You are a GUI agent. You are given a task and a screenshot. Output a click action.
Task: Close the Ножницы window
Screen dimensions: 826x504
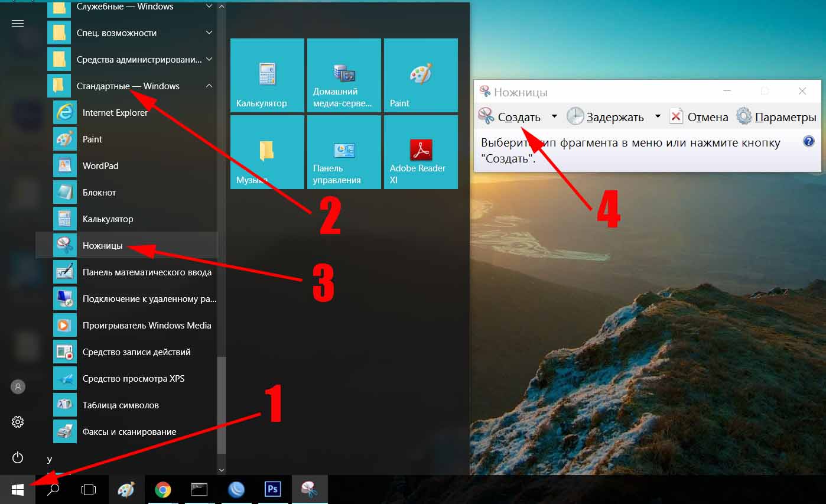click(802, 91)
